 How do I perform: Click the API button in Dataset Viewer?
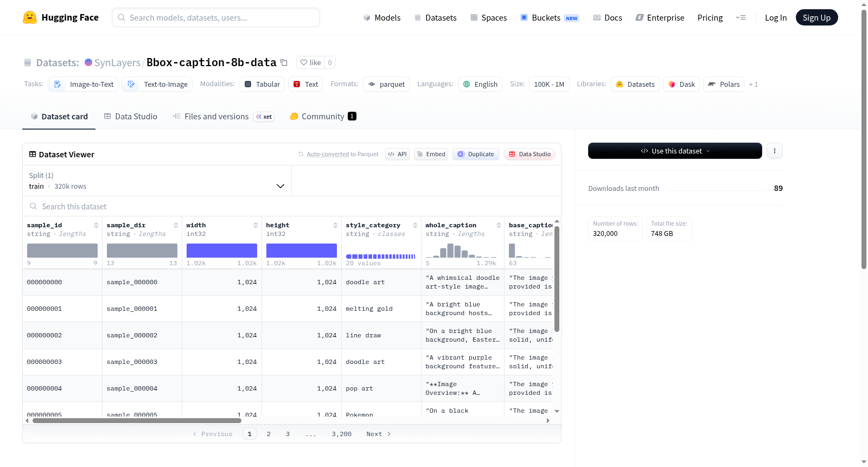click(x=397, y=154)
